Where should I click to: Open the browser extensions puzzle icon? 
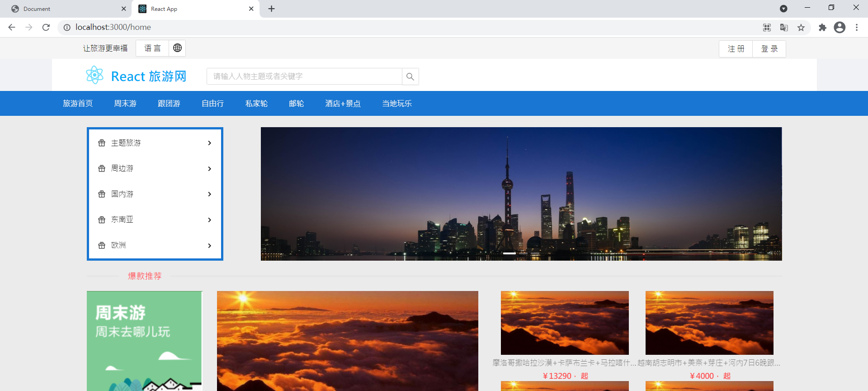[x=822, y=28]
